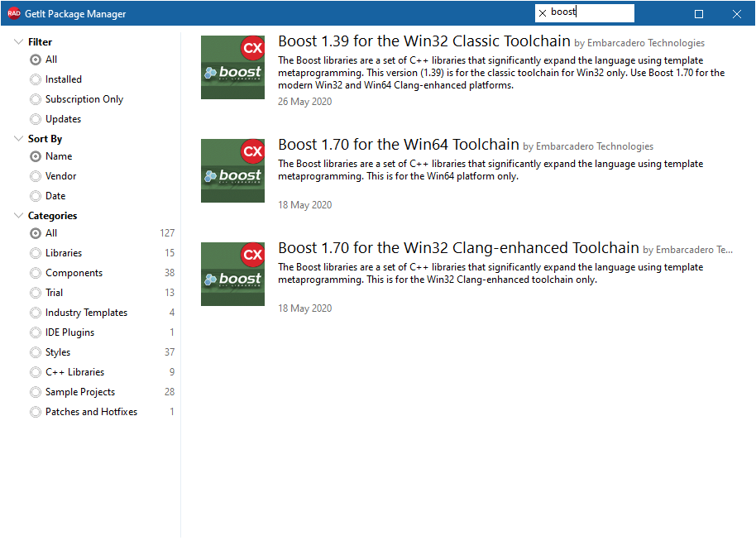Click the count '127' beside All category
Viewport: 756px width, 545px height.
coord(167,233)
